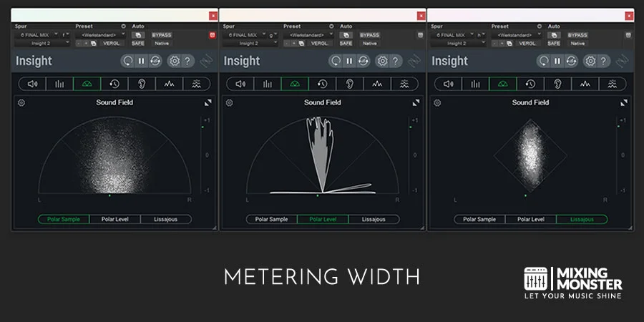Select Sound Field meter tab in Lissajous window
This screenshot has height=322, width=644.
502,84
